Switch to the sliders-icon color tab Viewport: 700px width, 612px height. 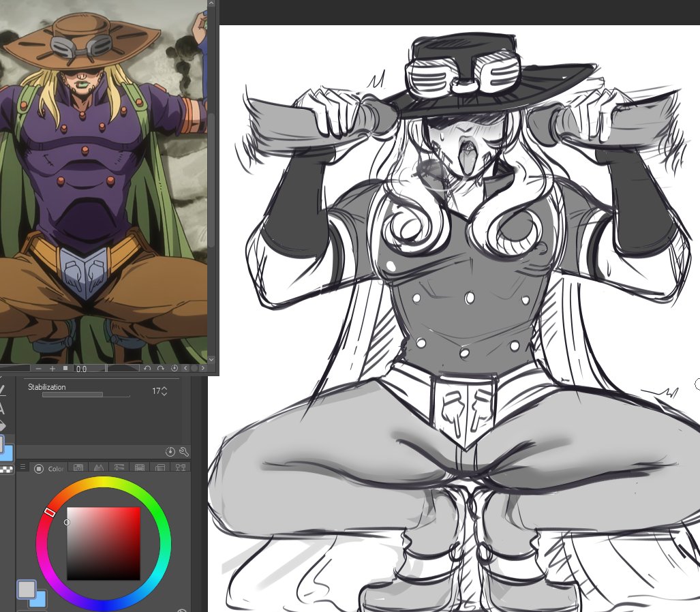pos(119,468)
